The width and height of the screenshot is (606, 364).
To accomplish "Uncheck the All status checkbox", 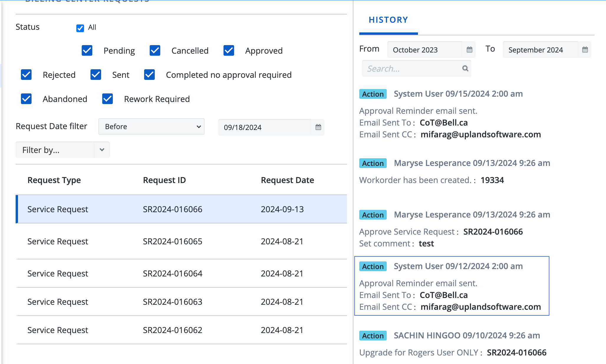I will pos(80,28).
